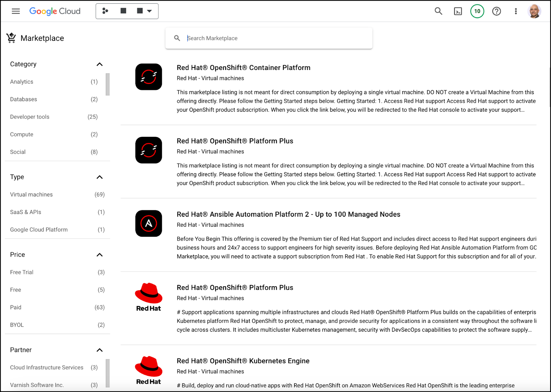
Task: Click Red Hat fedora logo for Platform Plus
Action: tap(149, 297)
